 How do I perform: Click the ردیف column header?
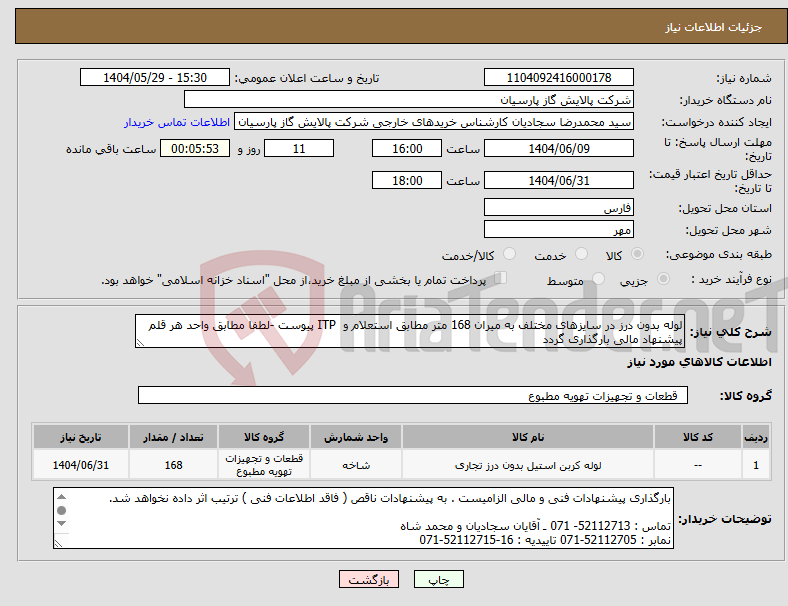(756, 437)
